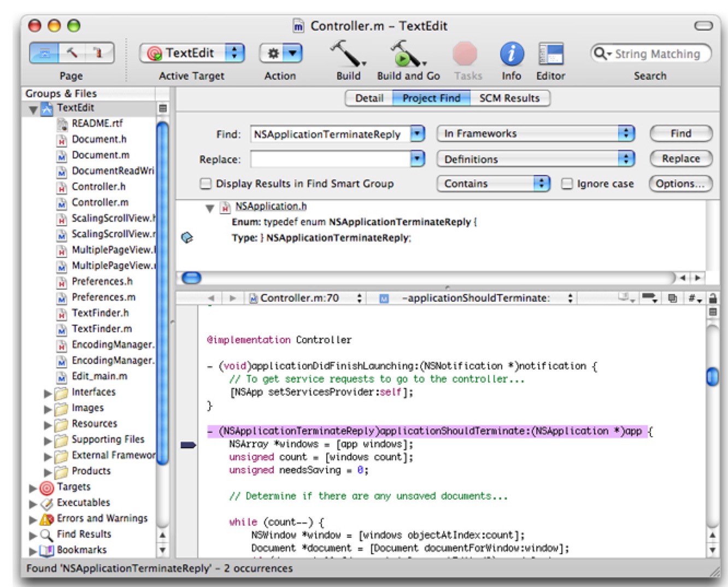The image size is (728, 587).
Task: Switch to the SCM Results tab
Action: pyautogui.click(x=510, y=98)
